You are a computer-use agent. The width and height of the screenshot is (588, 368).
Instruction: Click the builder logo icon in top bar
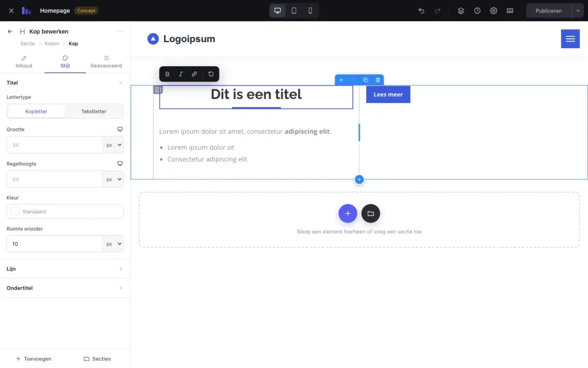coord(26,10)
